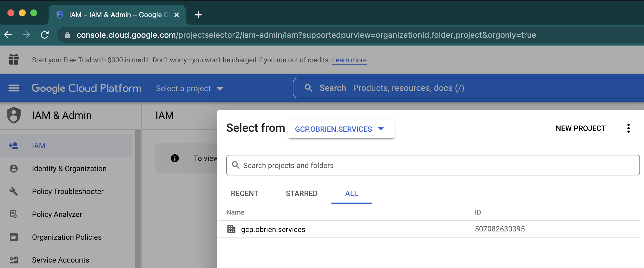
Task: Close the IAM browser tab
Action: pyautogui.click(x=177, y=15)
